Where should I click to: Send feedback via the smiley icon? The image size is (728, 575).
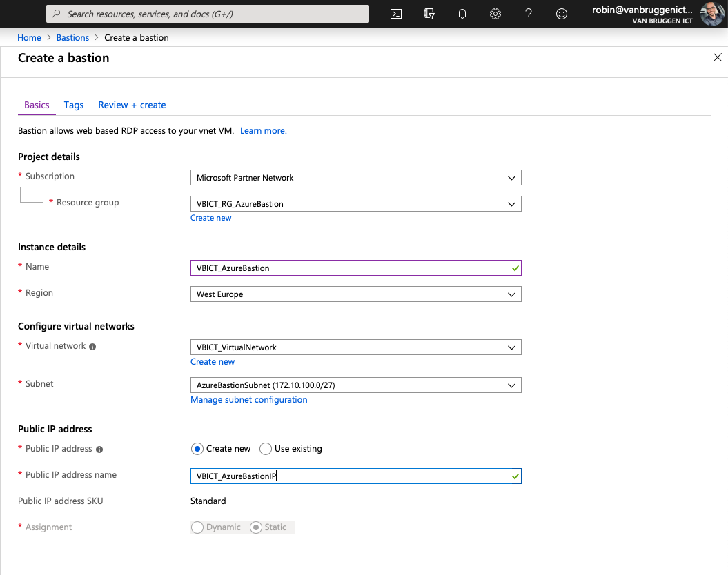click(x=561, y=14)
